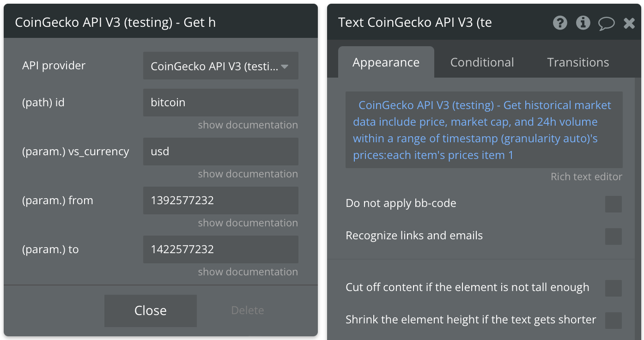Toggle Shrink the element height checkbox
The height and width of the screenshot is (340, 644).
pyautogui.click(x=614, y=320)
